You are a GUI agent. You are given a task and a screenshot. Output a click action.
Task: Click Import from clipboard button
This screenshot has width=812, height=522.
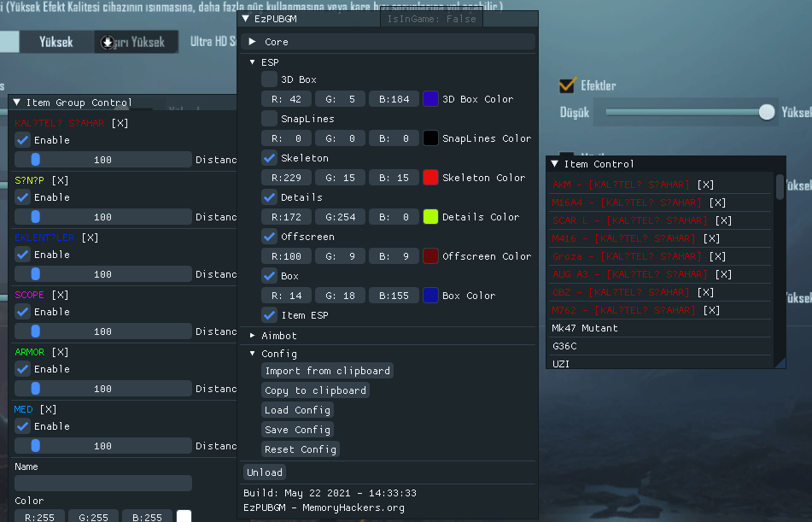tap(327, 371)
